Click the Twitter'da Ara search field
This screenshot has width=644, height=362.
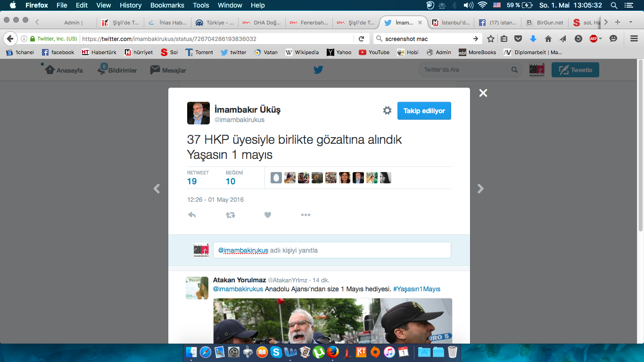coord(466,70)
